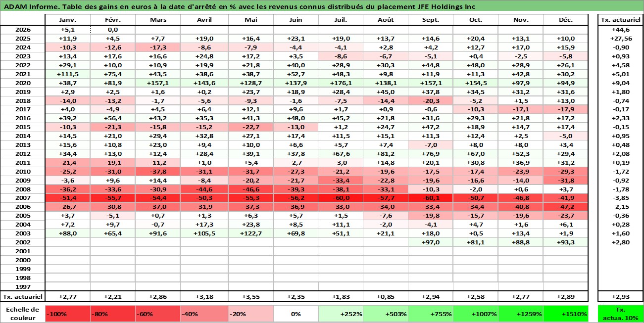Viewport: 644px width, 323px height.
Task: Click the +27,56 actuarial rate for 2025
Action: click(621, 39)
